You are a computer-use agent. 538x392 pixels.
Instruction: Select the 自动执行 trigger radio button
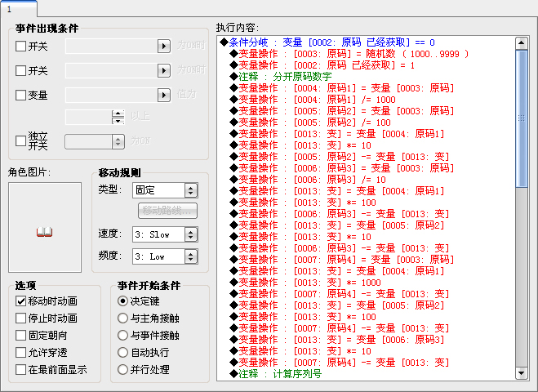[x=122, y=353]
